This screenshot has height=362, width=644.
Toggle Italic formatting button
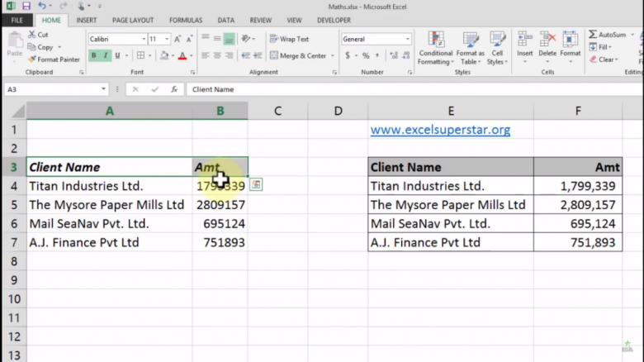tap(105, 55)
